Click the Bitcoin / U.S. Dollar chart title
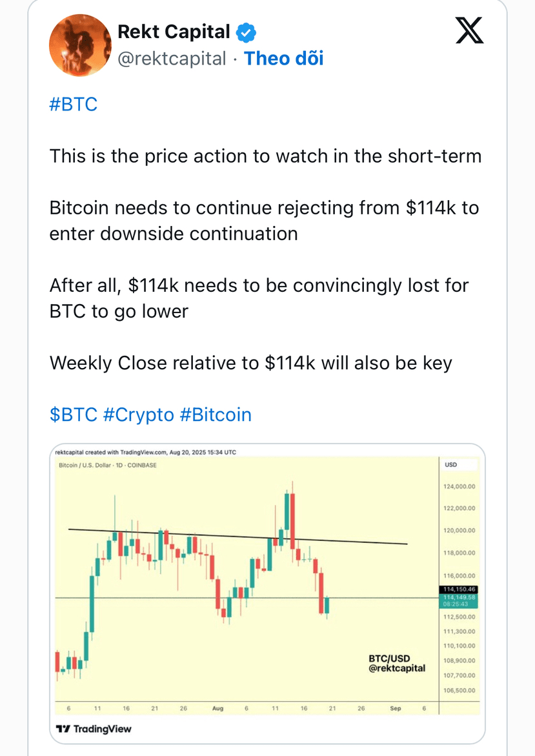The width and height of the screenshot is (535, 756). pos(108,465)
